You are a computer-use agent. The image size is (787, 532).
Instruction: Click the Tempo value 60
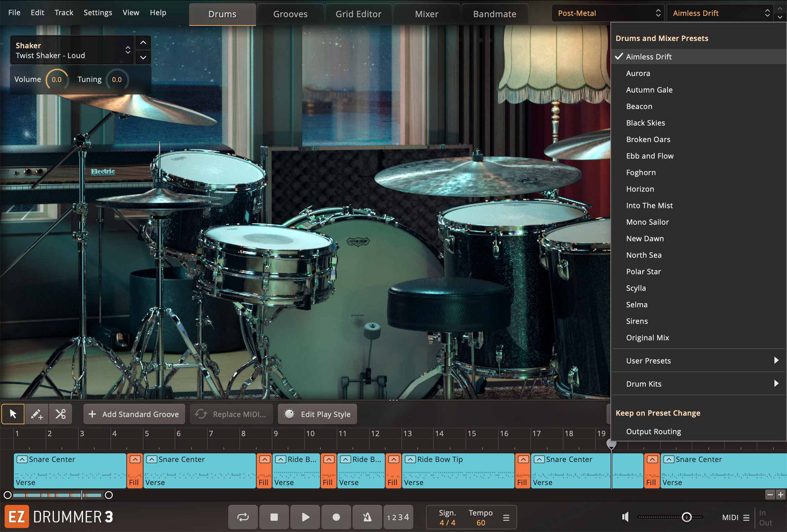click(481, 523)
